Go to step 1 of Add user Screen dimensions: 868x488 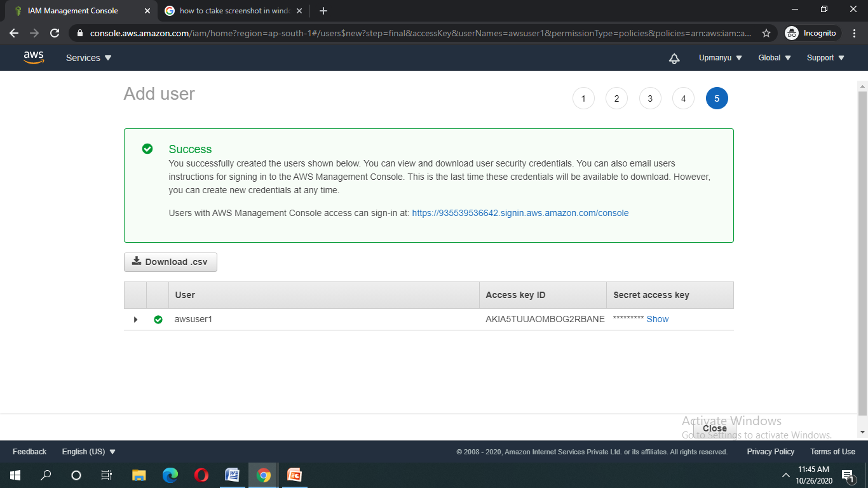tap(583, 98)
